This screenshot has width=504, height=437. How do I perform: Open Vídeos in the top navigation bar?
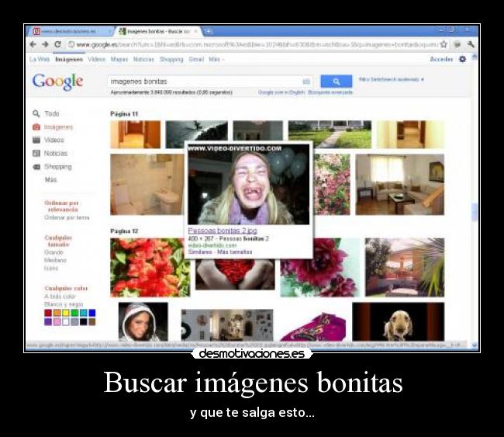[97, 59]
